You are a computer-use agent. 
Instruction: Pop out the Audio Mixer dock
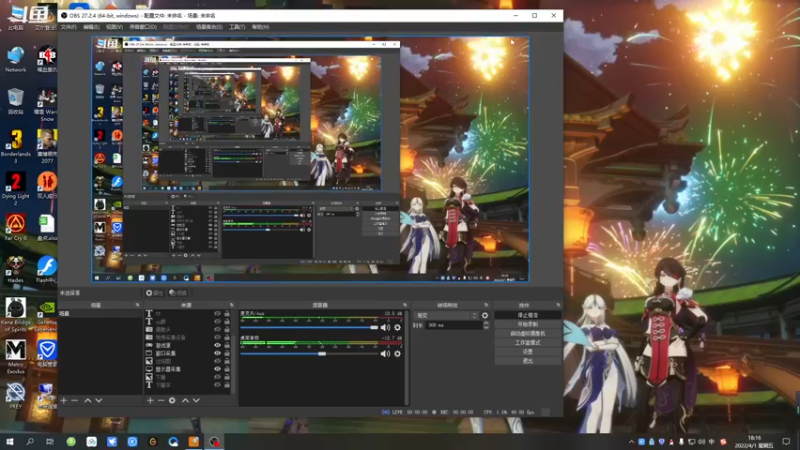coord(405,305)
